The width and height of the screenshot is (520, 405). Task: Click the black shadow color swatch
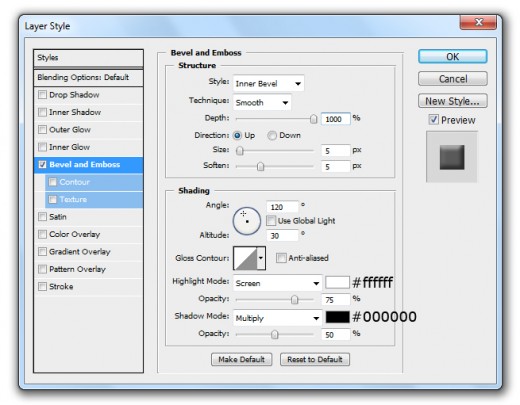[x=337, y=317]
